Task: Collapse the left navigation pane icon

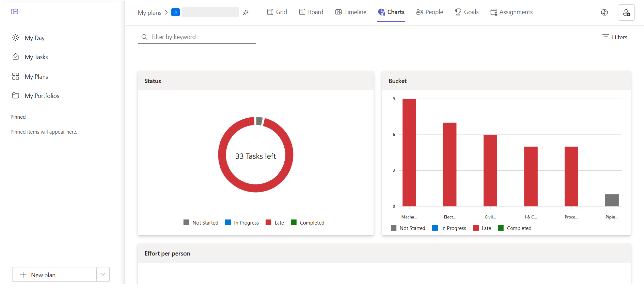Action: tap(15, 12)
